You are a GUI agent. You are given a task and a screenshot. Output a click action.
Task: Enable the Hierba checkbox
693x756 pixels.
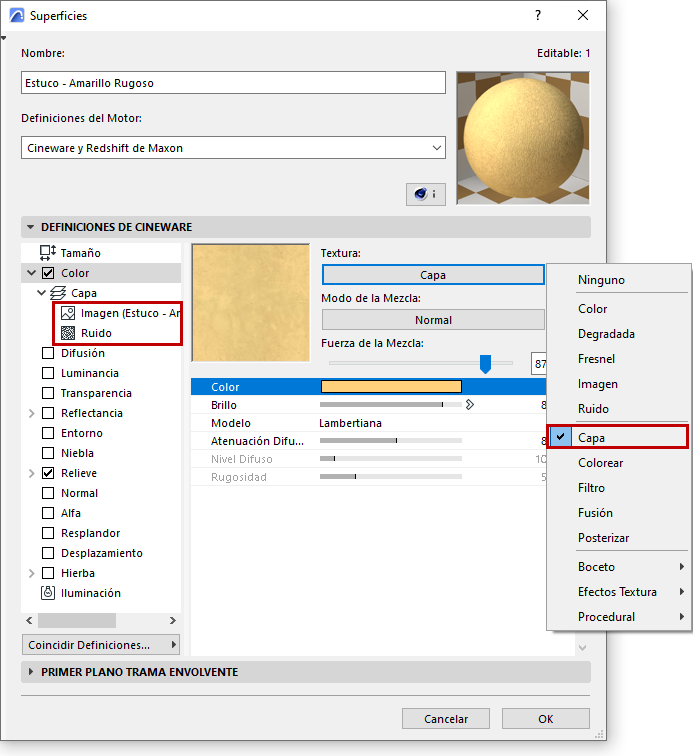pos(48,573)
